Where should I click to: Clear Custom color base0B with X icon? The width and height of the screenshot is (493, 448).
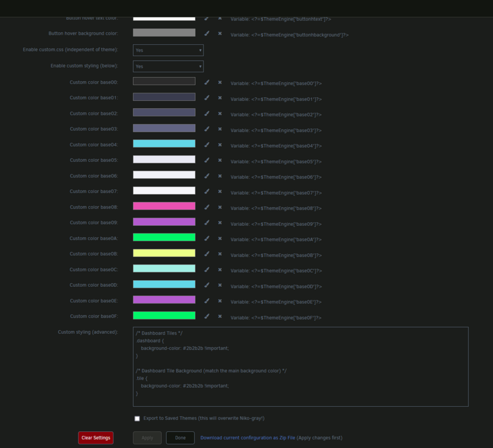pos(220,254)
